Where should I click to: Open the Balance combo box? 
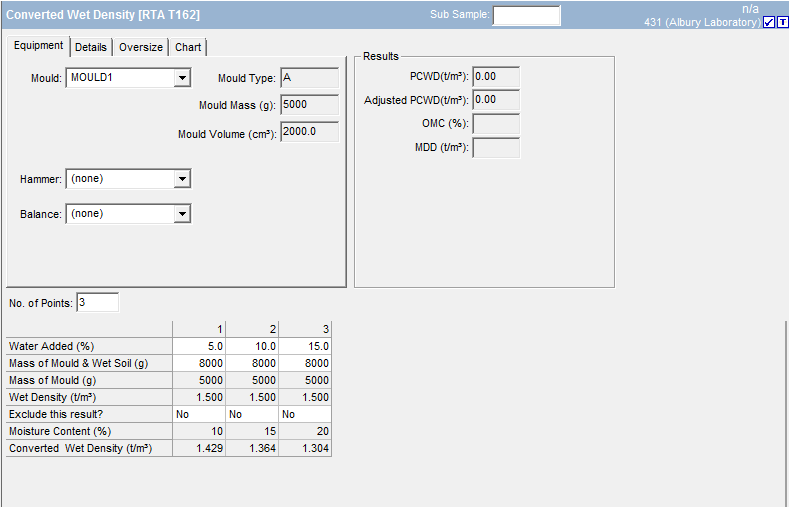tap(182, 214)
